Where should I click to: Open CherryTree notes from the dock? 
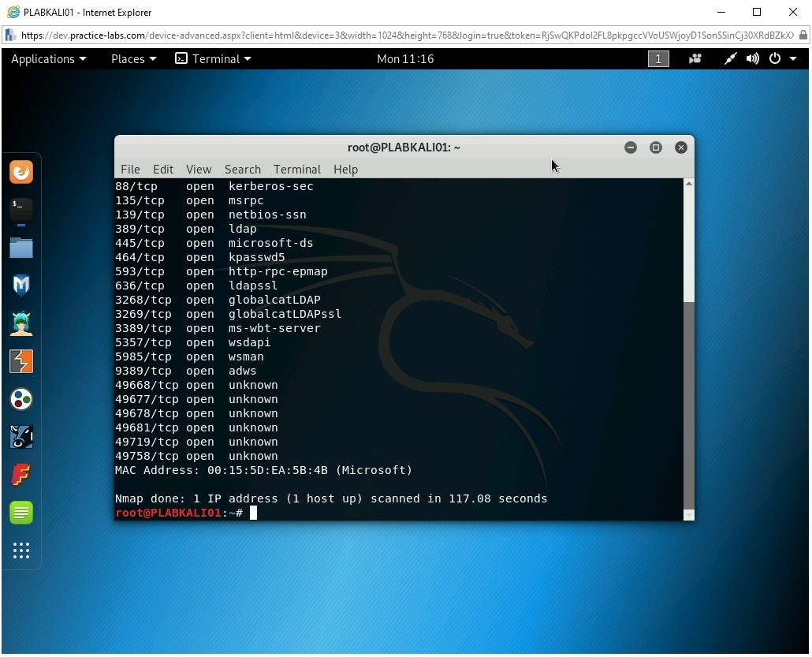click(21, 513)
